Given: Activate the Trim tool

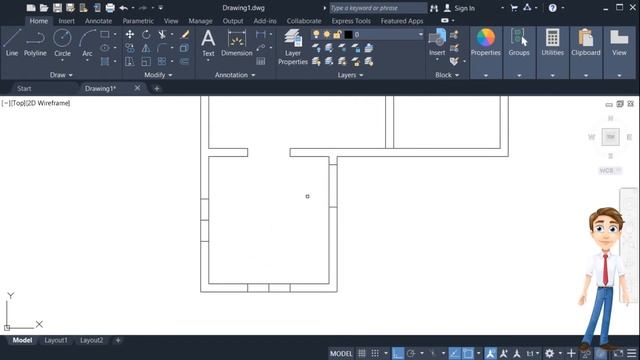Looking at the screenshot, I should pyautogui.click(x=162, y=34).
